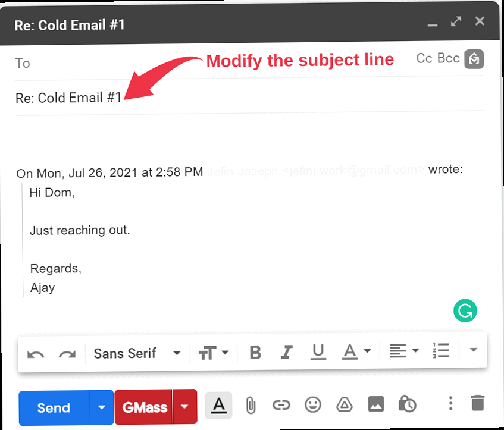This screenshot has width=504, height=430.
Task: Click the Grammarly icon in message body
Action: point(465,310)
